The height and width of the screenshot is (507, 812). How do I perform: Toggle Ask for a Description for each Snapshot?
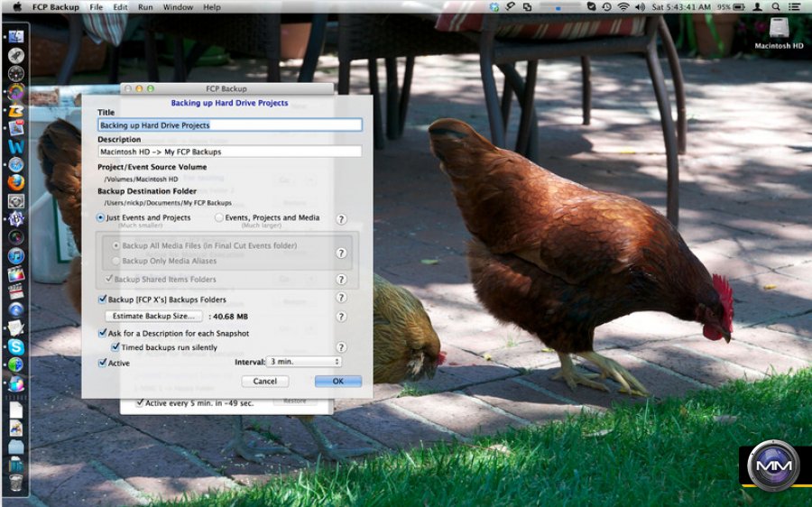coord(102,334)
